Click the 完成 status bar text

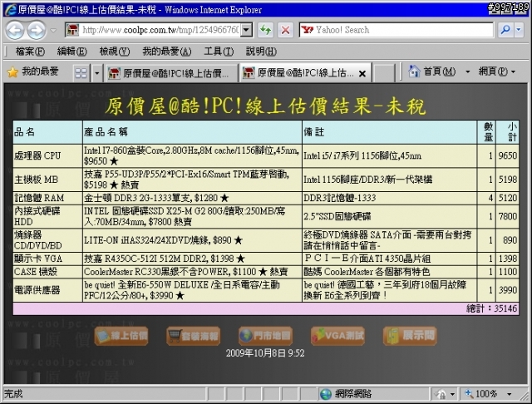[x=13, y=394]
